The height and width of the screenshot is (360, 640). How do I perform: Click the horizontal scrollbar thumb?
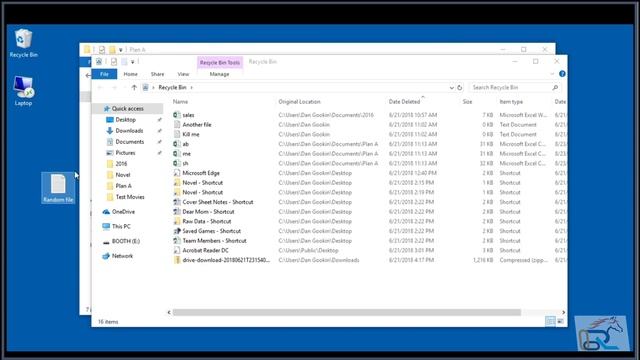point(347,312)
